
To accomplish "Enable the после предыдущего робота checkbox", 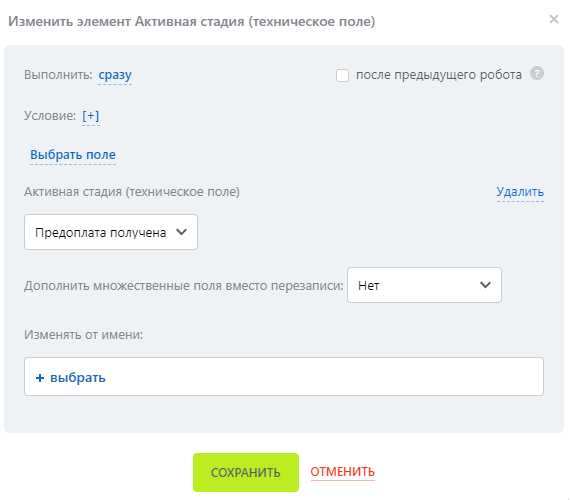I will [342, 75].
